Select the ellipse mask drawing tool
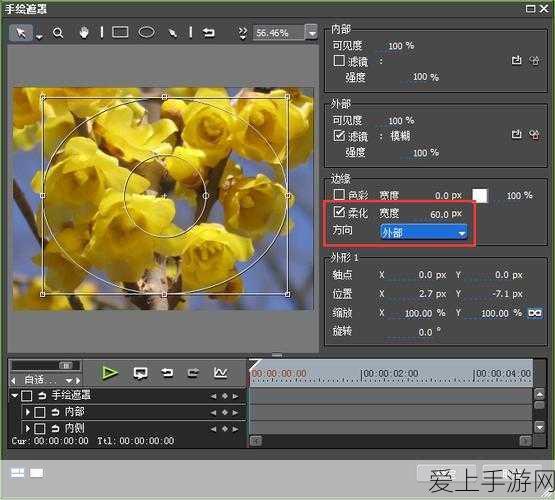 146,32
